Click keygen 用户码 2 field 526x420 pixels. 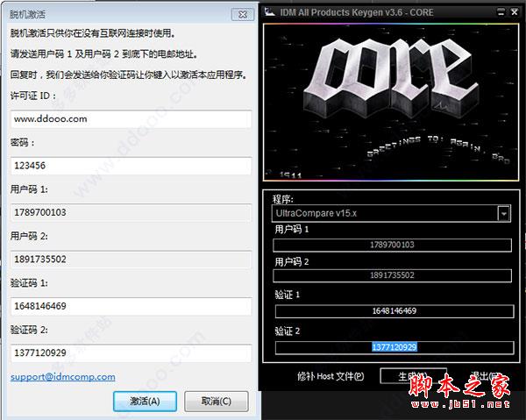pos(392,275)
